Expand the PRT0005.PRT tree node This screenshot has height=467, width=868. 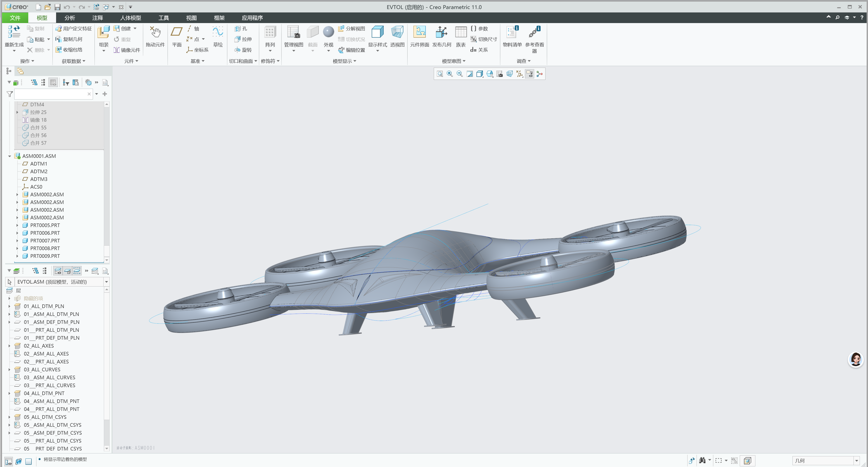tap(17, 225)
